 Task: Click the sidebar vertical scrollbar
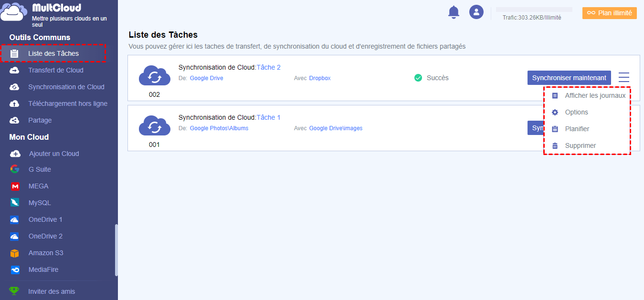point(116,250)
